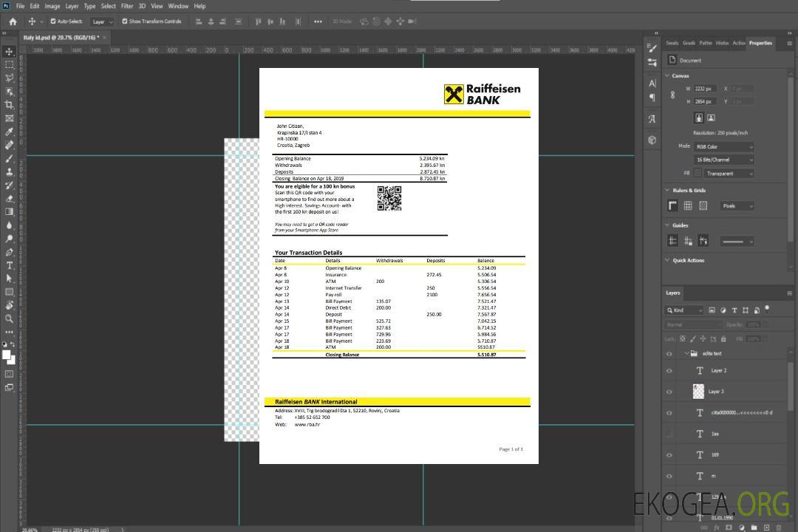Toggle the grid icon in Rulers & Grids
Screen dimensions: 798x532
[688, 205]
